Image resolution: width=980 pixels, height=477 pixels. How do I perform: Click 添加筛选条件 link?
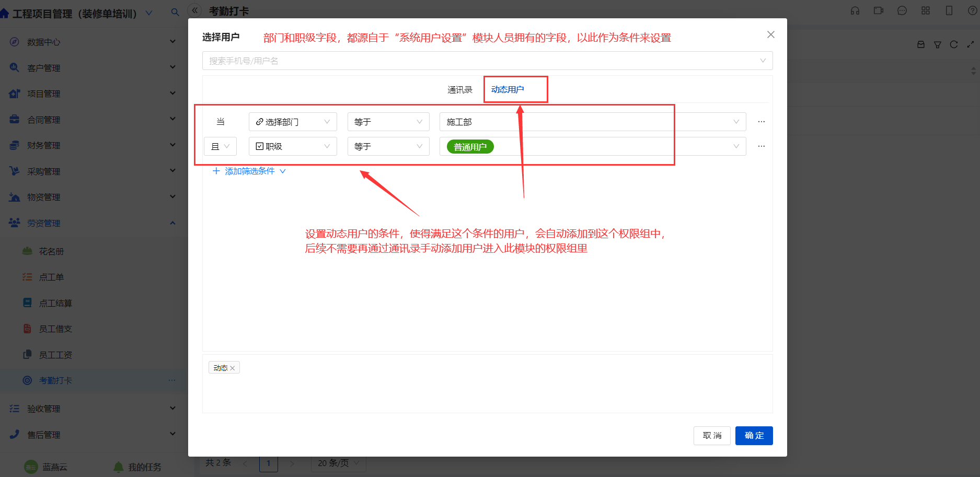[x=249, y=171]
